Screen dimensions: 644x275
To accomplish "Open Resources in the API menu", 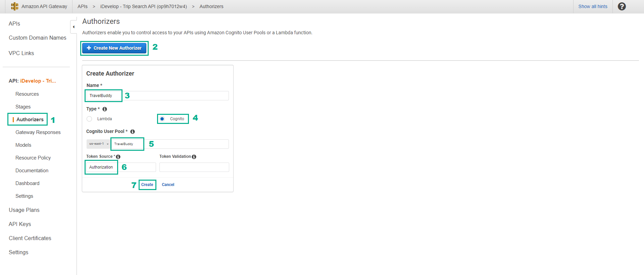I will click(x=27, y=94).
